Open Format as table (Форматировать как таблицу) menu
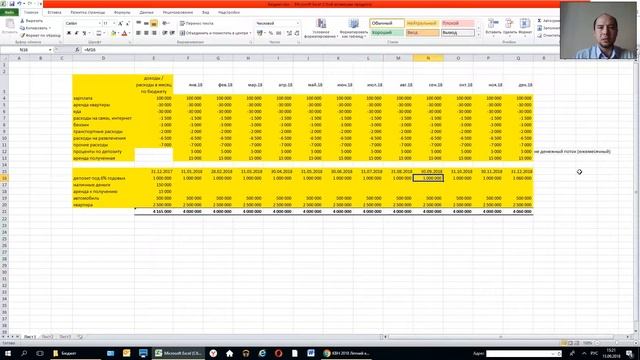This screenshot has height=360, width=640. point(353,28)
